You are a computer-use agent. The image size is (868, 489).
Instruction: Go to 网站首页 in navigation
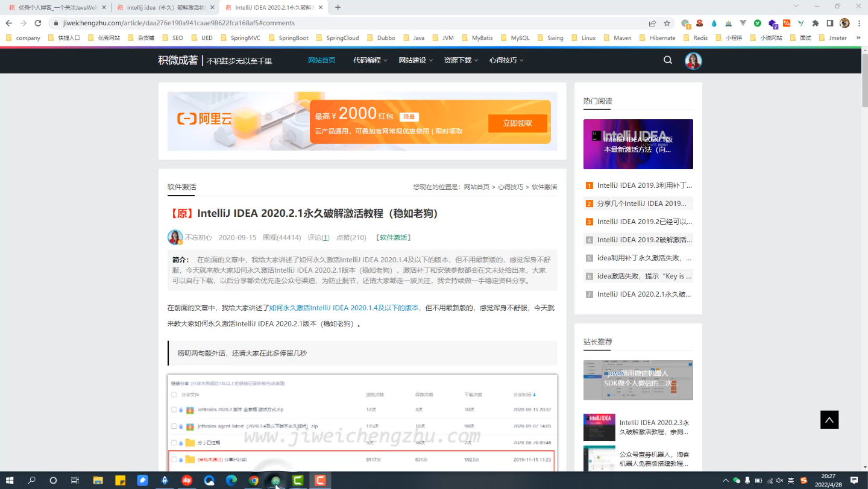click(321, 60)
